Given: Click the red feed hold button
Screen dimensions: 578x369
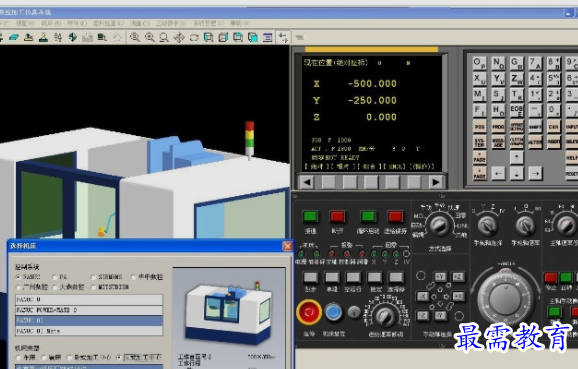Looking at the screenshot, I should coord(395,216).
